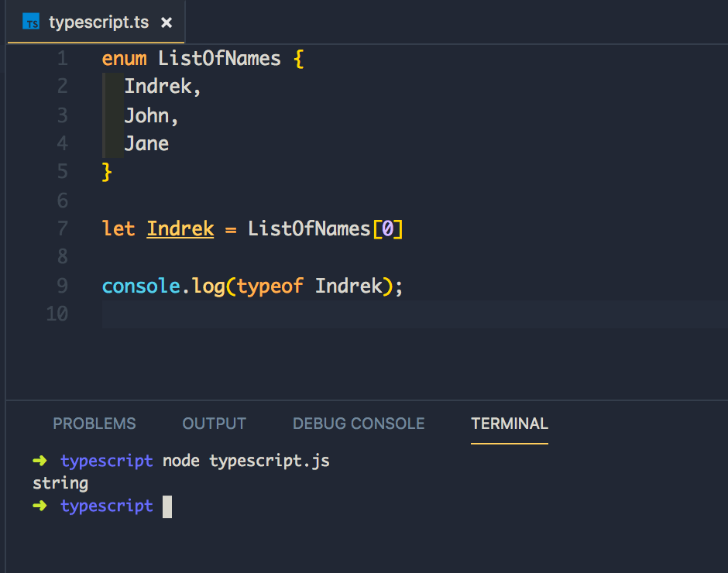This screenshot has height=573, width=728.
Task: Click the typeof keyword
Action: (x=270, y=286)
